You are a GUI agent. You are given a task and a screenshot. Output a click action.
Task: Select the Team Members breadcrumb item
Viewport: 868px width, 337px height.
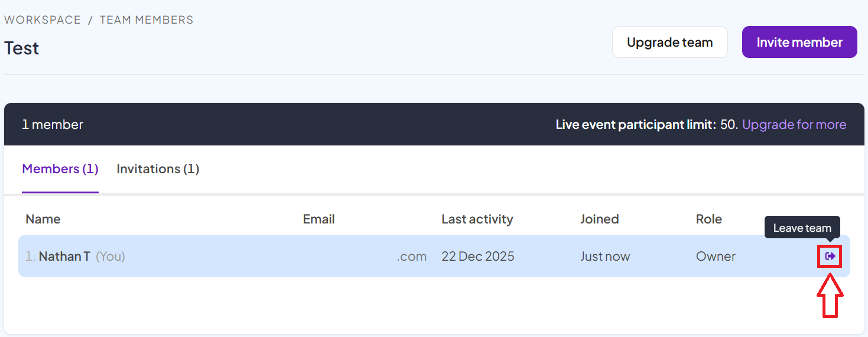(x=147, y=20)
